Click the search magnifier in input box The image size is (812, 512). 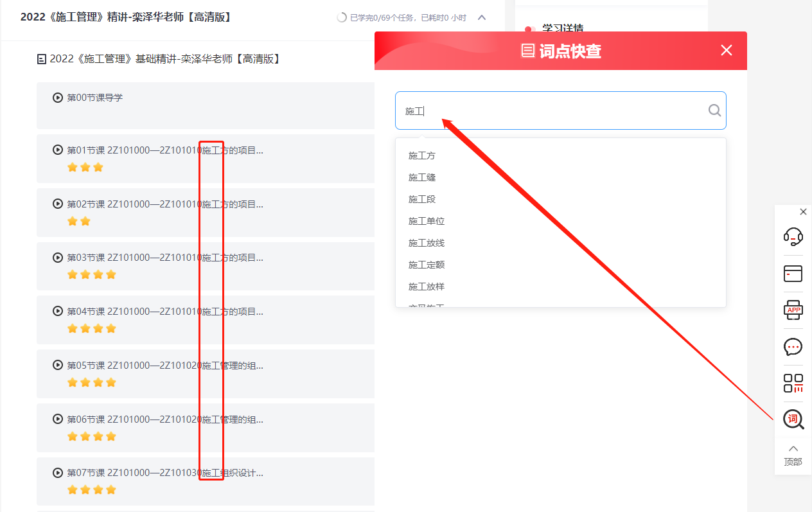[x=714, y=110]
